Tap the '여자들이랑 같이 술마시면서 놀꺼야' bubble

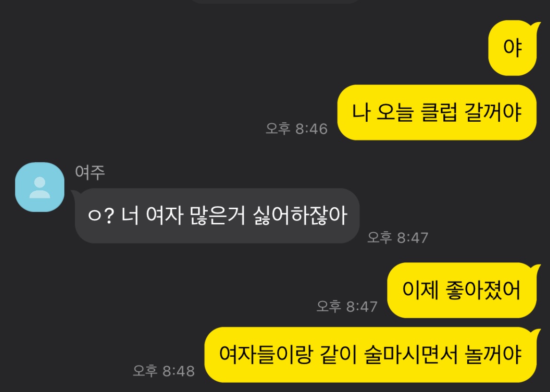[371, 354]
